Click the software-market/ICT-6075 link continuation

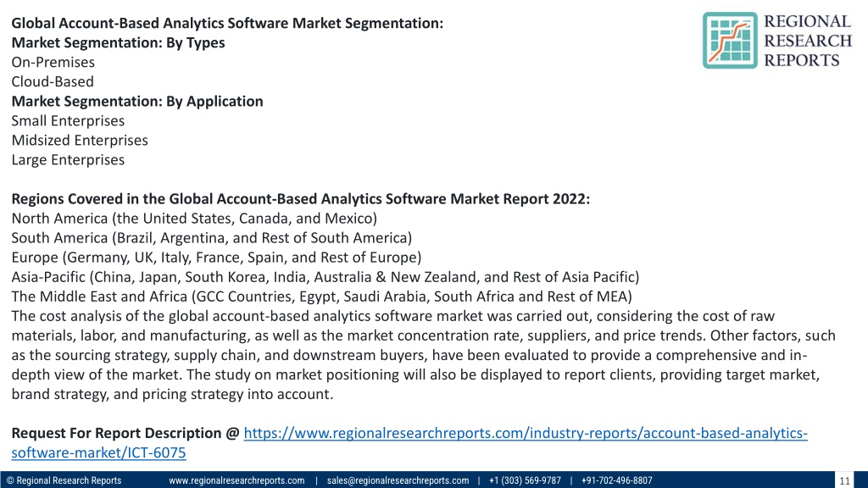[x=98, y=452]
